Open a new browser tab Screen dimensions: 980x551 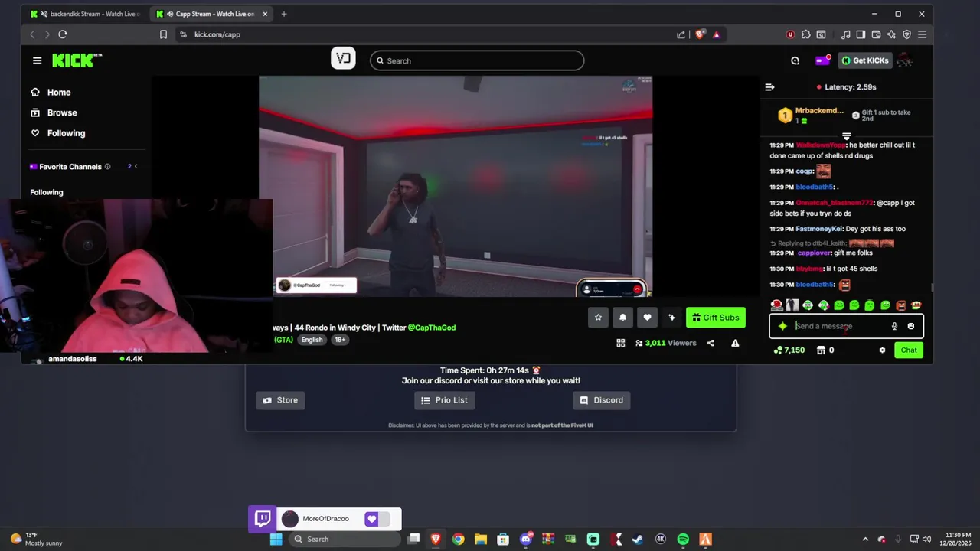tap(284, 14)
